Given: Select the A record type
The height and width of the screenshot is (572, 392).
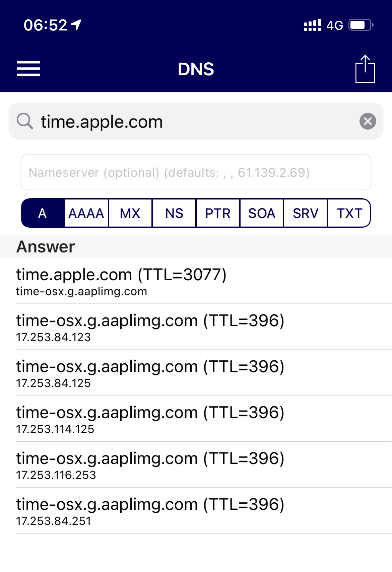Looking at the screenshot, I should coord(43,213).
